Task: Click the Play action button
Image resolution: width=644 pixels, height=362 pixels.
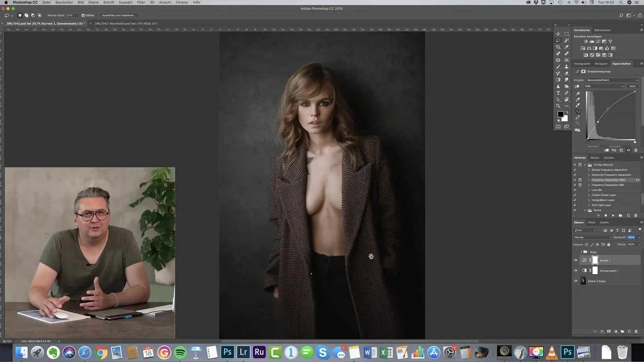Action: (613, 215)
